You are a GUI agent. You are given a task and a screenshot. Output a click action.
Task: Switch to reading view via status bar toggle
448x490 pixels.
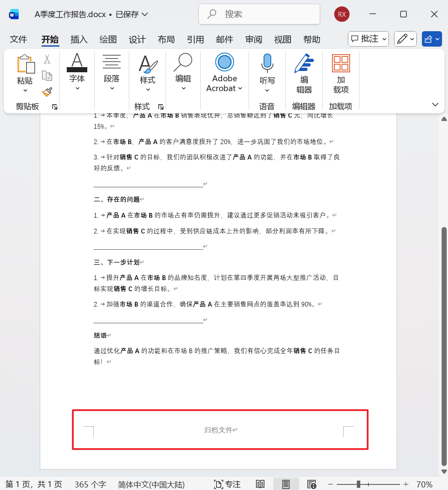click(260, 484)
